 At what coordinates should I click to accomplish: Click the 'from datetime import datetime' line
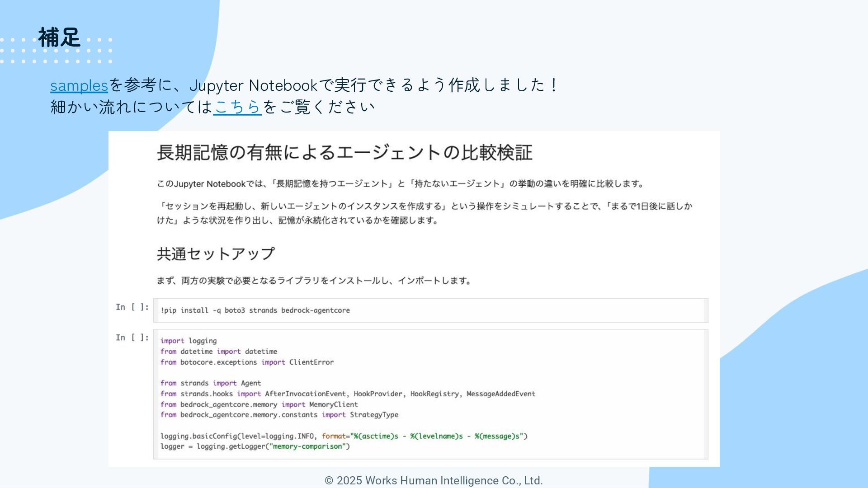[219, 352]
